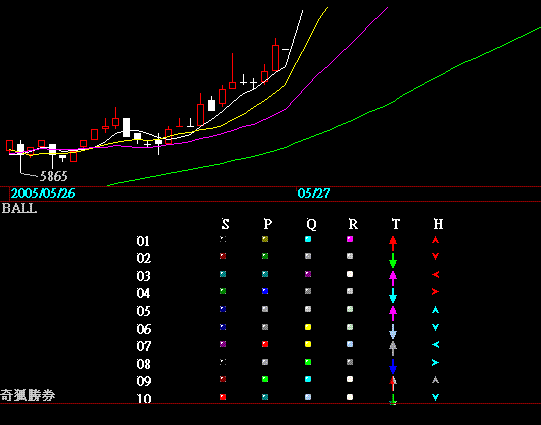Select the blue swatch in P column row 04
541x425 pixels.
tap(265, 291)
